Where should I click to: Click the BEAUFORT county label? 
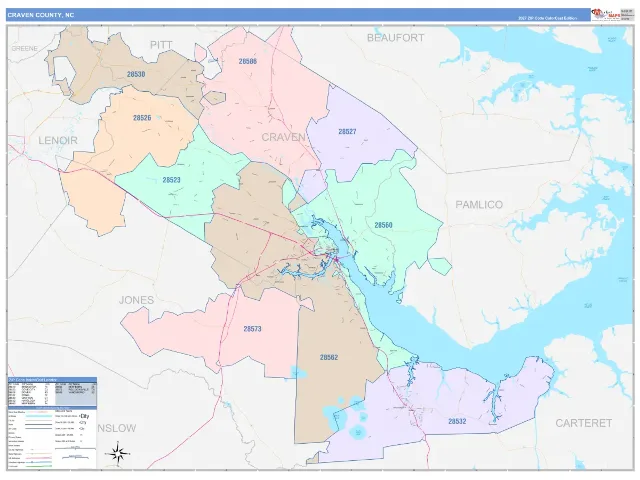click(396, 38)
